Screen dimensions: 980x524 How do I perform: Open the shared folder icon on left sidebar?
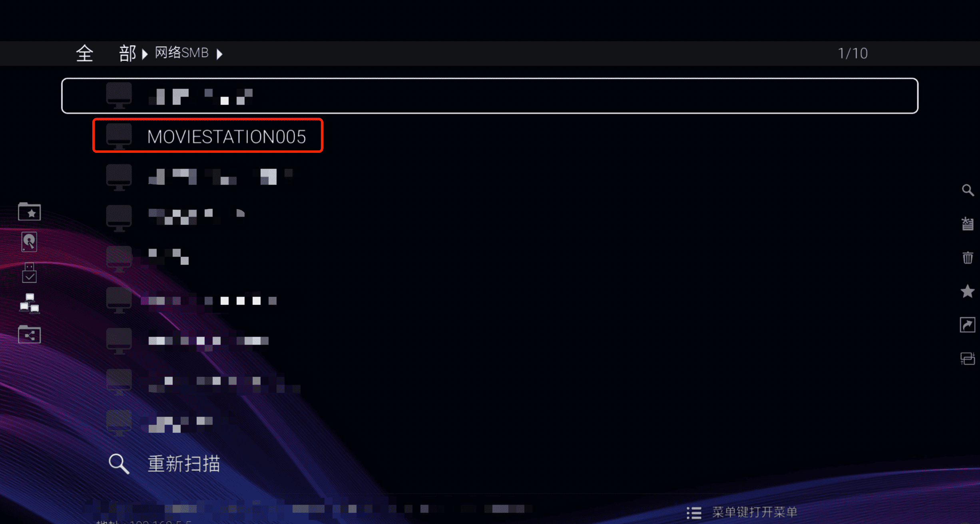point(30,334)
